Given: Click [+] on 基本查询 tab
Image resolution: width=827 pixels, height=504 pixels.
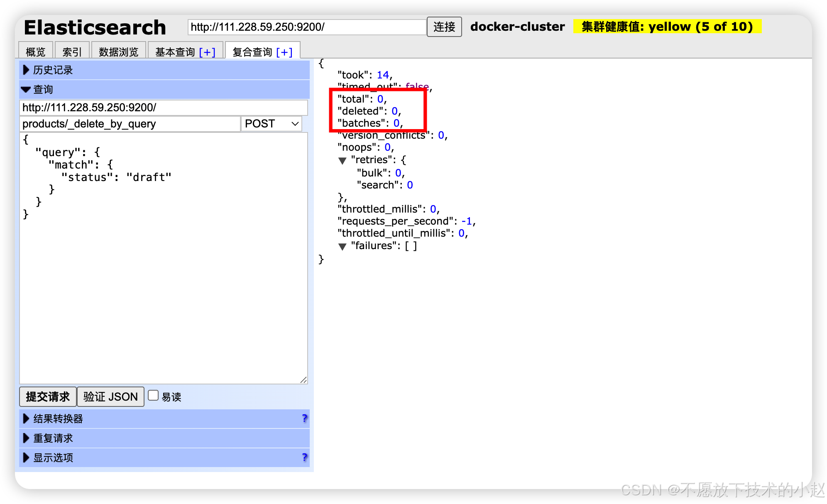Looking at the screenshot, I should (x=207, y=52).
